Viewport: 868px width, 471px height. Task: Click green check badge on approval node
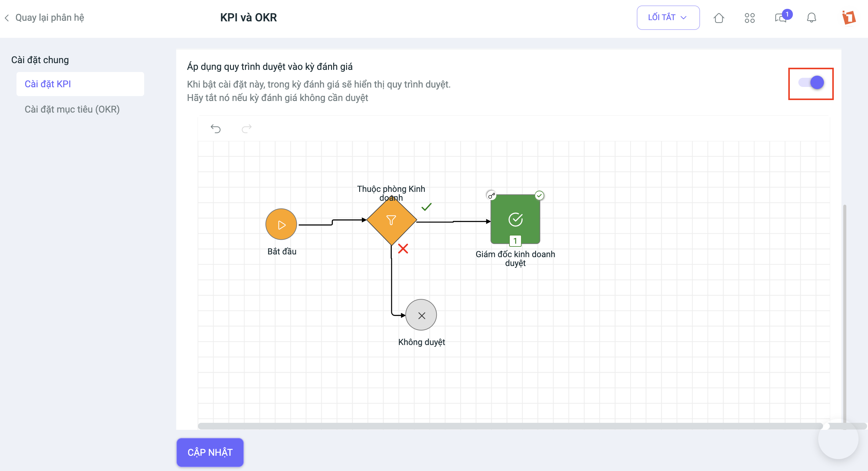[539, 195]
